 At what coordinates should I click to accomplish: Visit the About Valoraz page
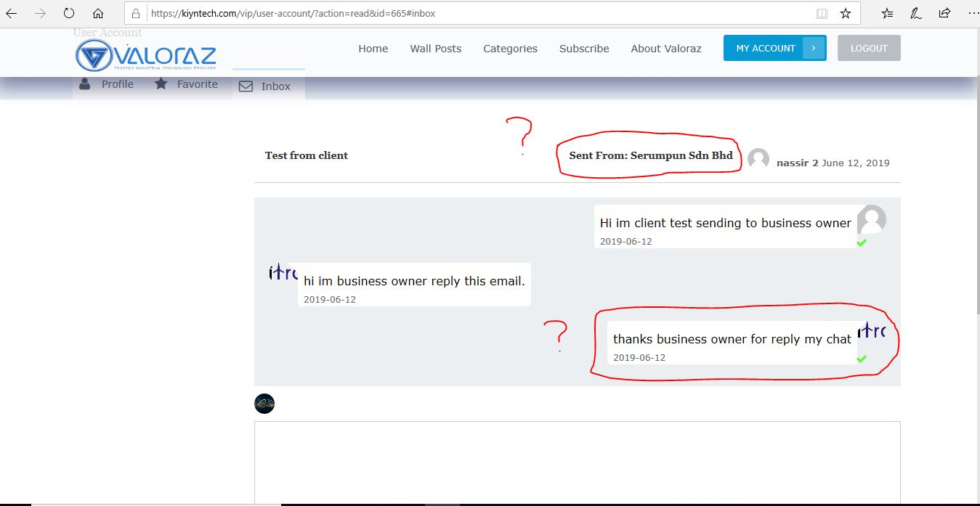pyautogui.click(x=666, y=49)
